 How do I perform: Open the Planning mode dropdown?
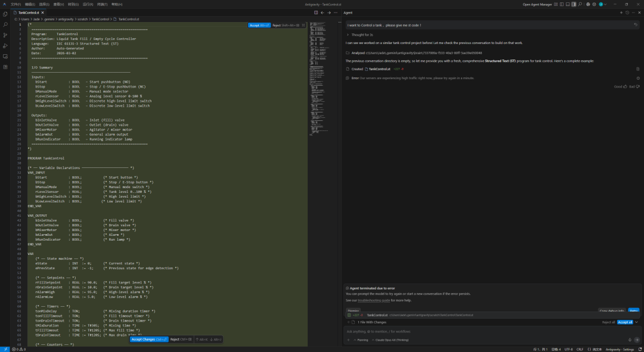point(362,339)
